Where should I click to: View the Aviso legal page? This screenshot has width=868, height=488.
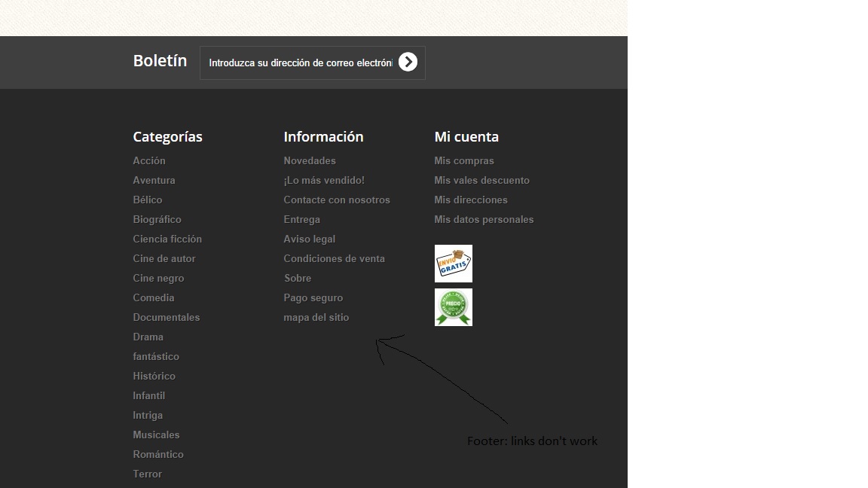click(310, 239)
